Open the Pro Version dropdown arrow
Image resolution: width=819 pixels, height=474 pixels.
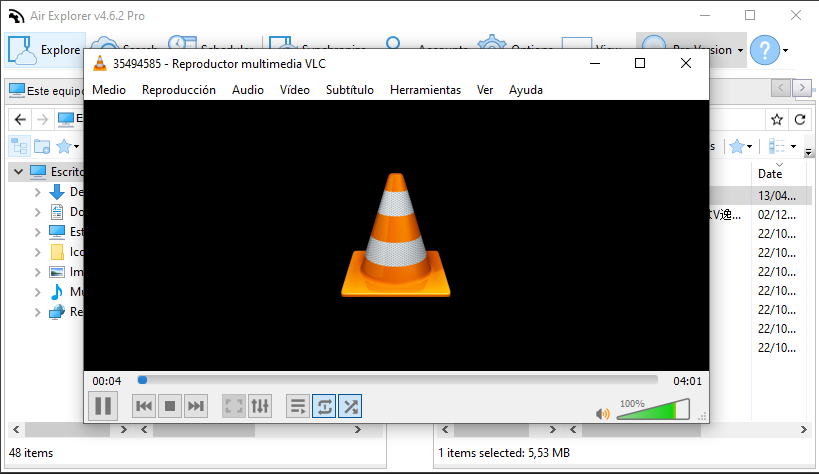(740, 51)
